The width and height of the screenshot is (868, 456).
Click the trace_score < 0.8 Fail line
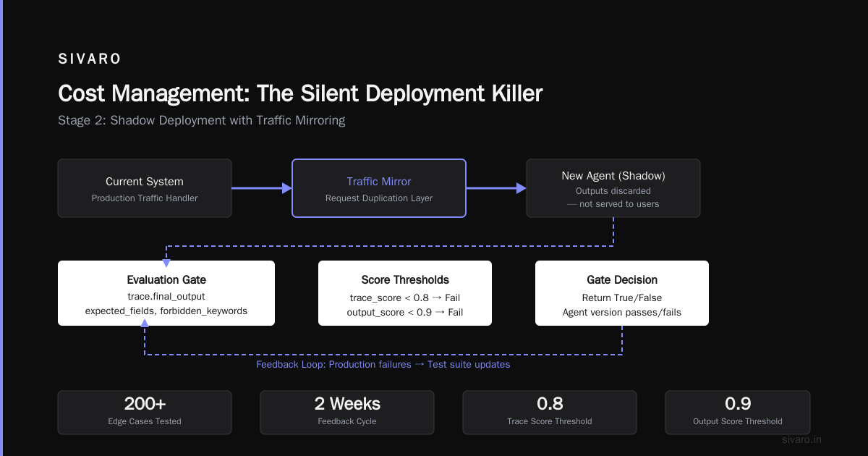click(405, 297)
